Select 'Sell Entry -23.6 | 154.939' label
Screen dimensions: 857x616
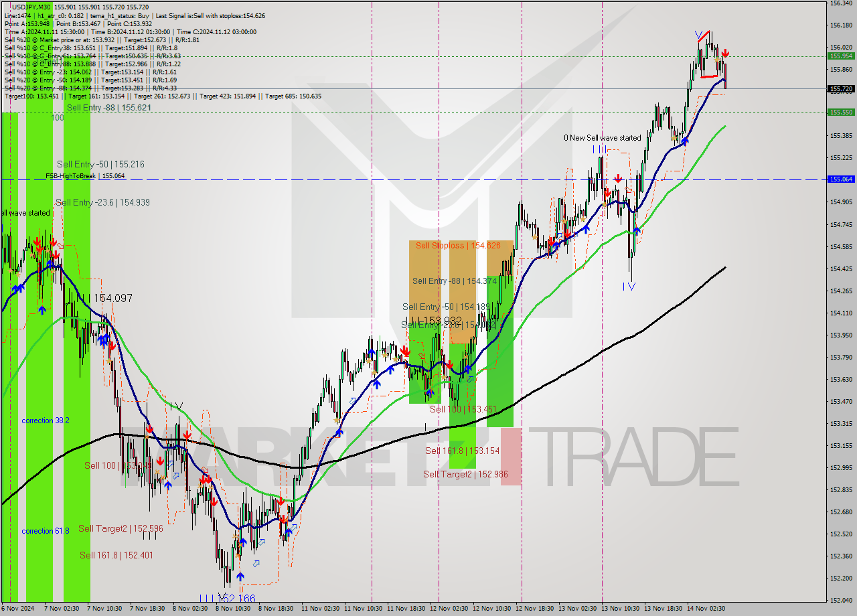102,202
